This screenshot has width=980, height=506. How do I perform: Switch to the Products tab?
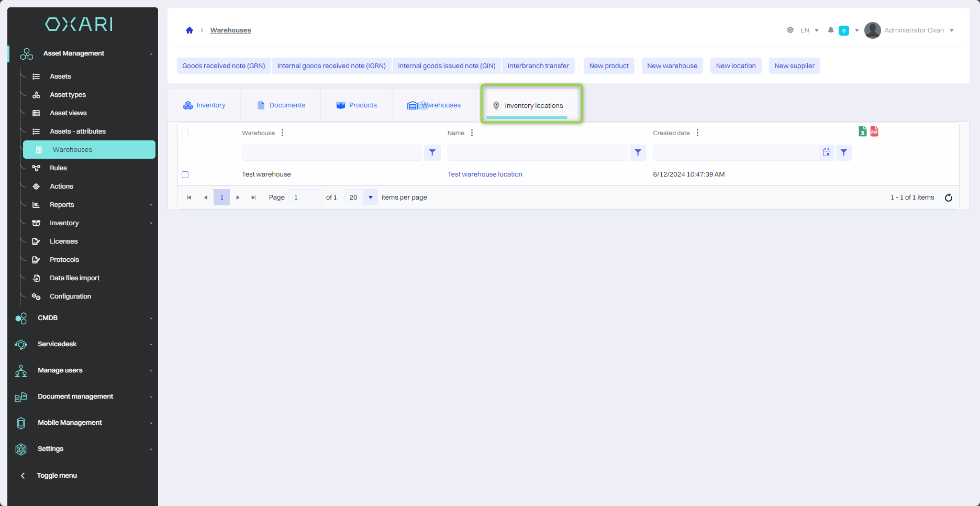[357, 105]
